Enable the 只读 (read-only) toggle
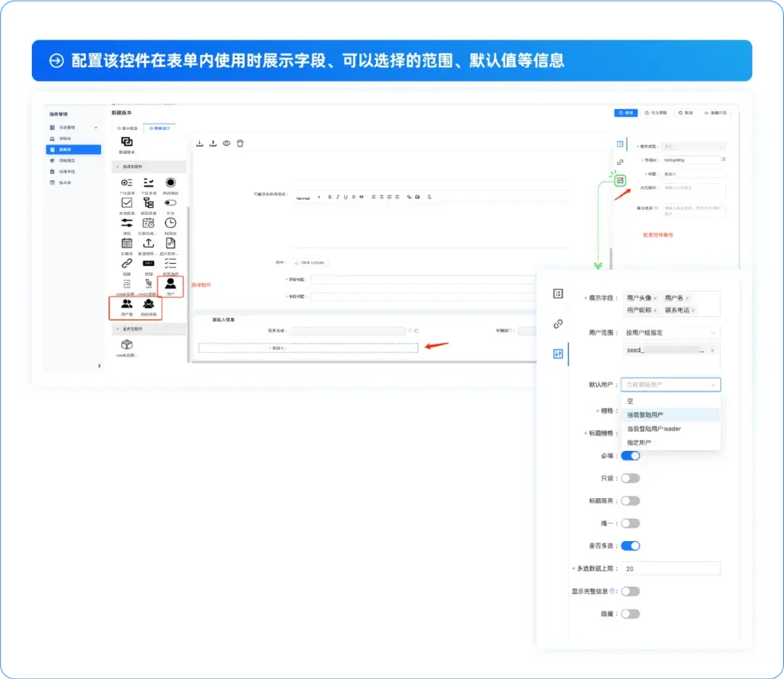 630,478
